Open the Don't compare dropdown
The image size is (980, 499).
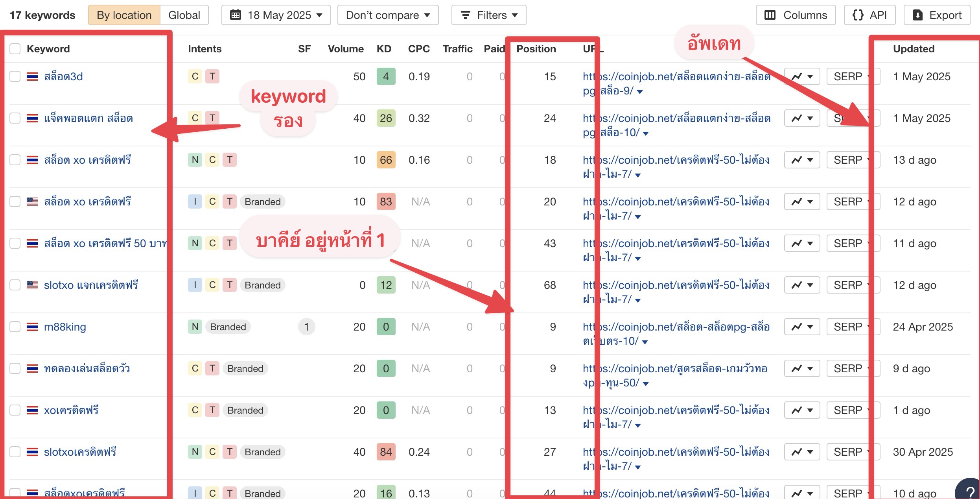[x=387, y=15]
